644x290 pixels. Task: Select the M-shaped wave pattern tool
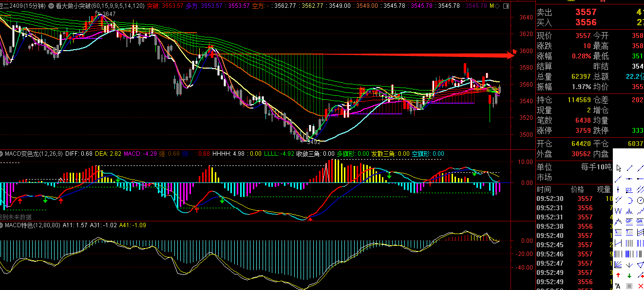pyautogui.click(x=629, y=212)
